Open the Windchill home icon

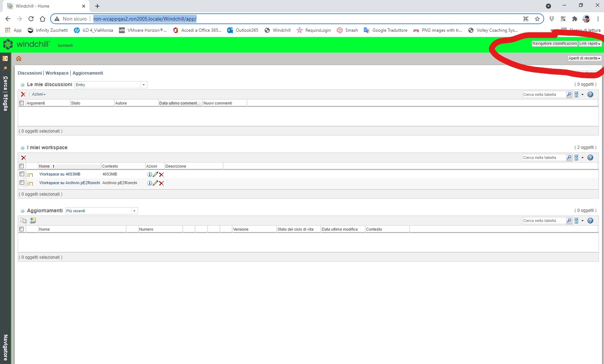(18, 58)
